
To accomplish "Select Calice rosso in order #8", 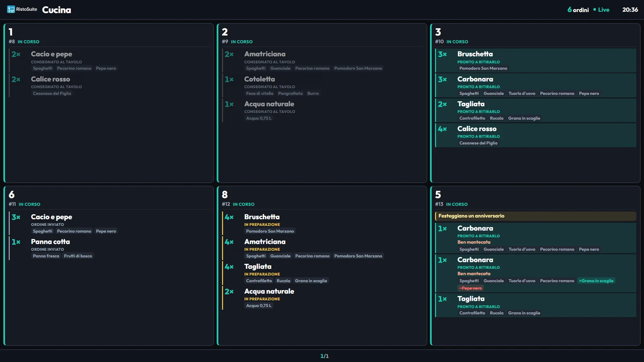I will coord(109,85).
